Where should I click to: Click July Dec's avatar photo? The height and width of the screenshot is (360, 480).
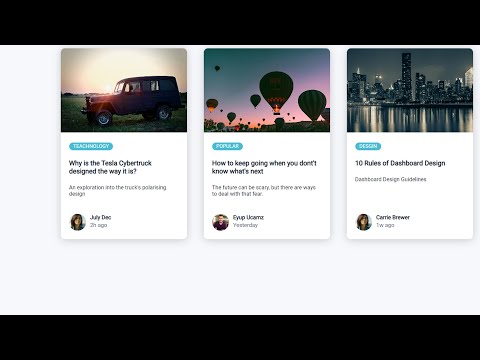click(78, 222)
